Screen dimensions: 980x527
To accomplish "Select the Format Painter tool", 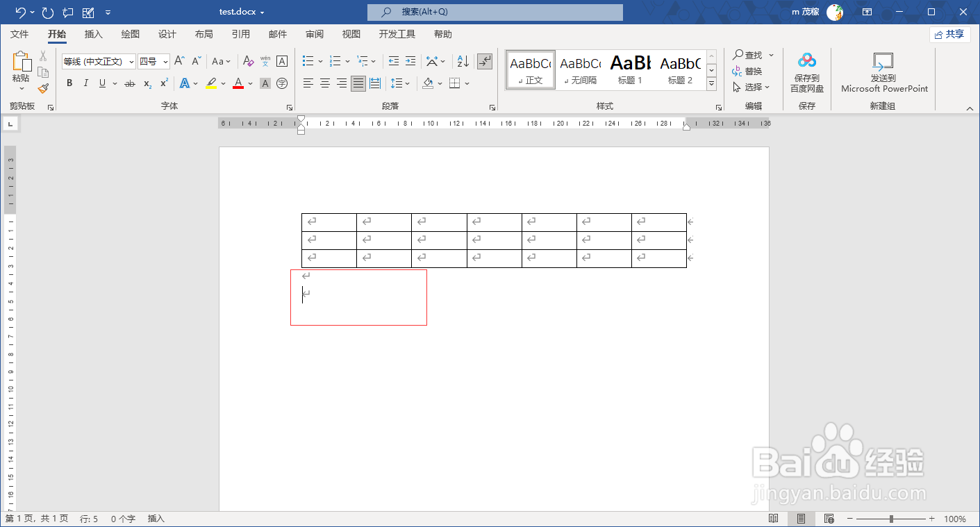I will pyautogui.click(x=43, y=87).
